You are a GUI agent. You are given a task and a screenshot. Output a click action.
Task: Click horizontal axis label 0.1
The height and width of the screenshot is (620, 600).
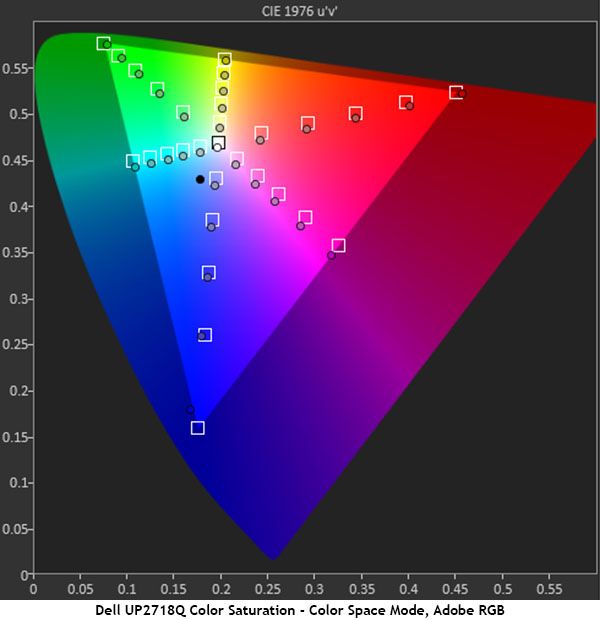(127, 589)
